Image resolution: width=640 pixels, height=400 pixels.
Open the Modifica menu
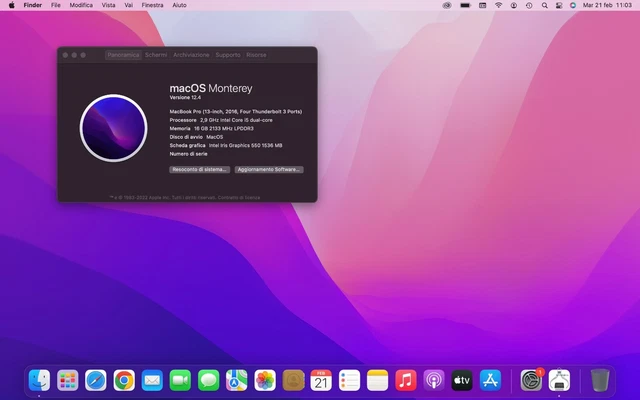click(x=81, y=5)
